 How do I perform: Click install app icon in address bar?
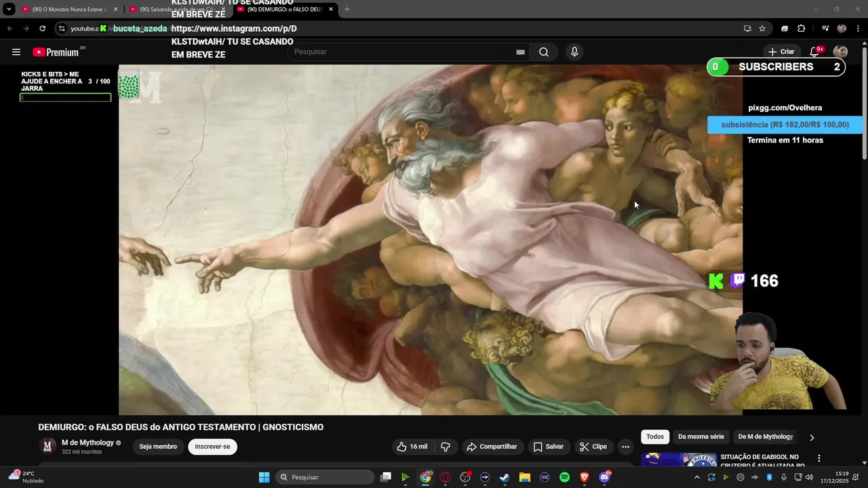click(747, 28)
